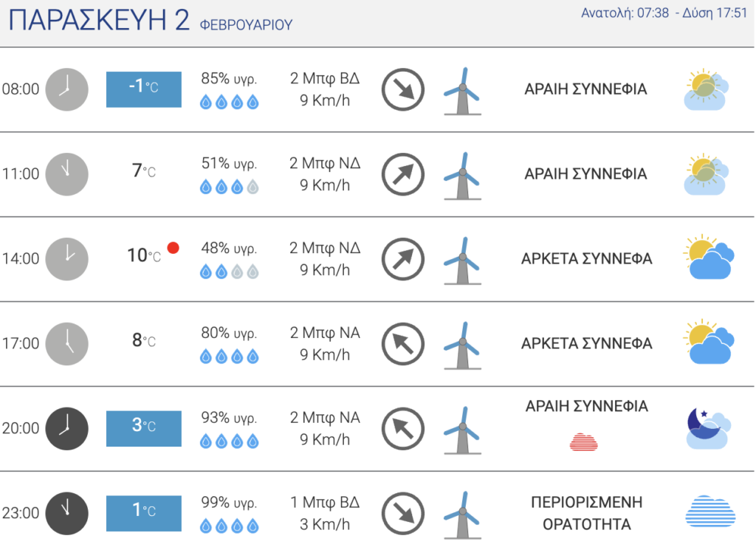
Task: Click the red dot beside 10°C
Action: [x=173, y=248]
